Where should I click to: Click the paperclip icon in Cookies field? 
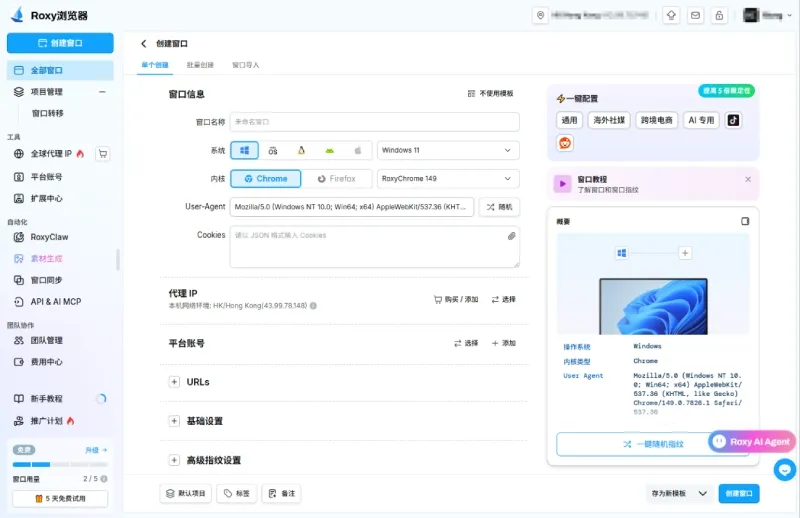click(511, 236)
